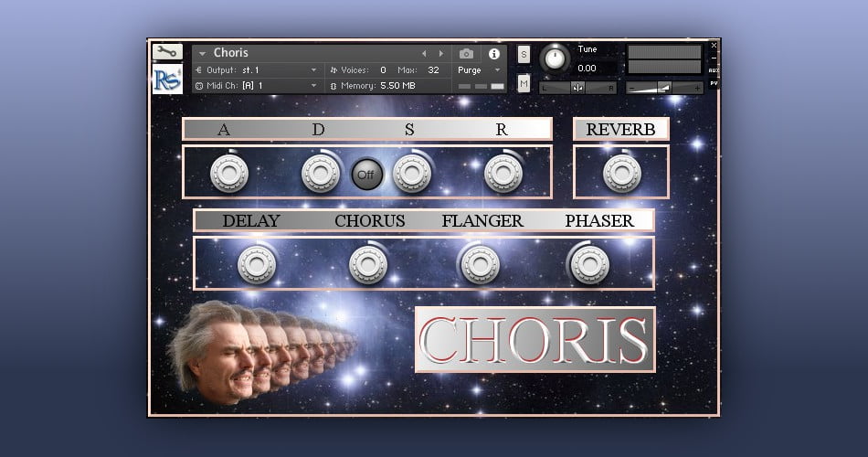Click the FLANGER label
The image size is (868, 457).
(482, 220)
